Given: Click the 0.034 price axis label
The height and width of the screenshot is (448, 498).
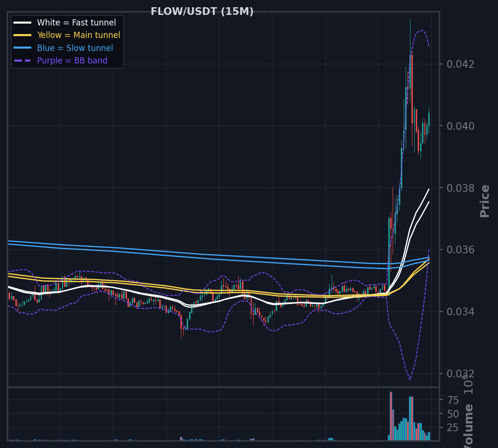Looking at the screenshot, I should (x=460, y=311).
